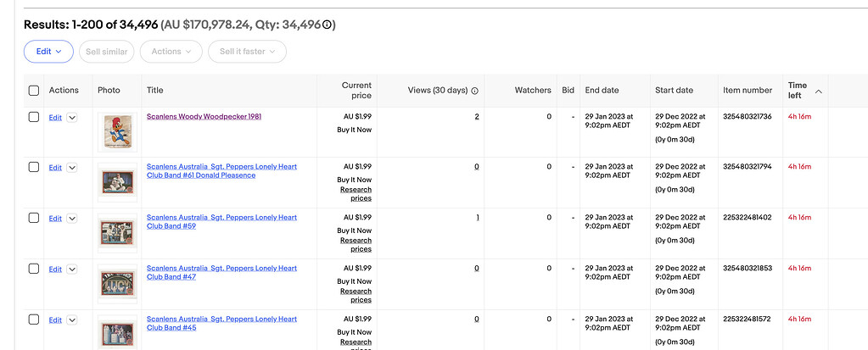Click Research prices for Sgt. Peppers #47

click(x=356, y=296)
